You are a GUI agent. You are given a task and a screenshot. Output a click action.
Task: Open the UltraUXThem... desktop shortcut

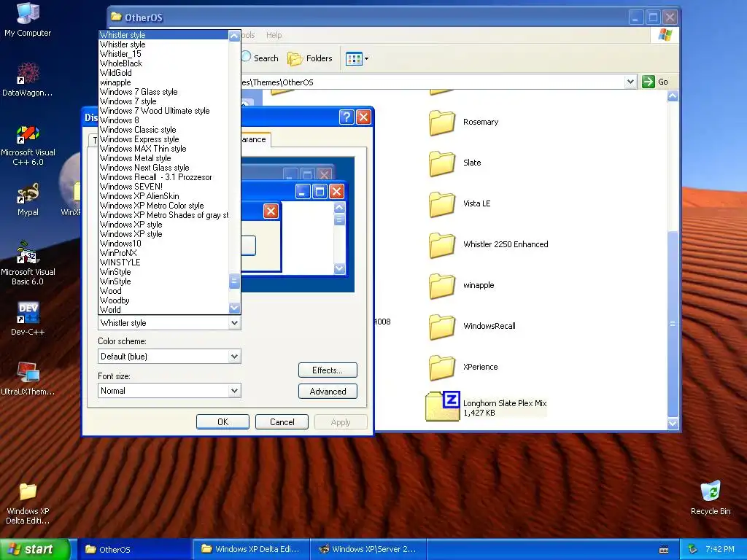(28, 378)
